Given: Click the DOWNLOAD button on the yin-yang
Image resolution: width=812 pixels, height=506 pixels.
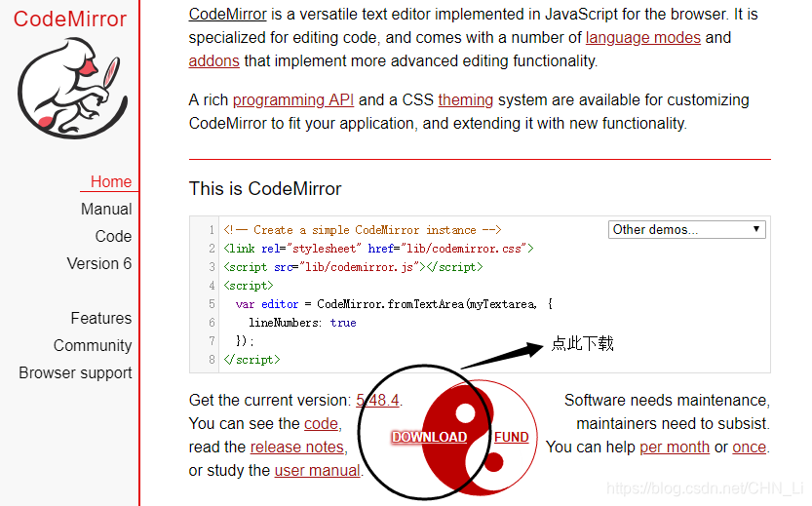Looking at the screenshot, I should (x=429, y=437).
